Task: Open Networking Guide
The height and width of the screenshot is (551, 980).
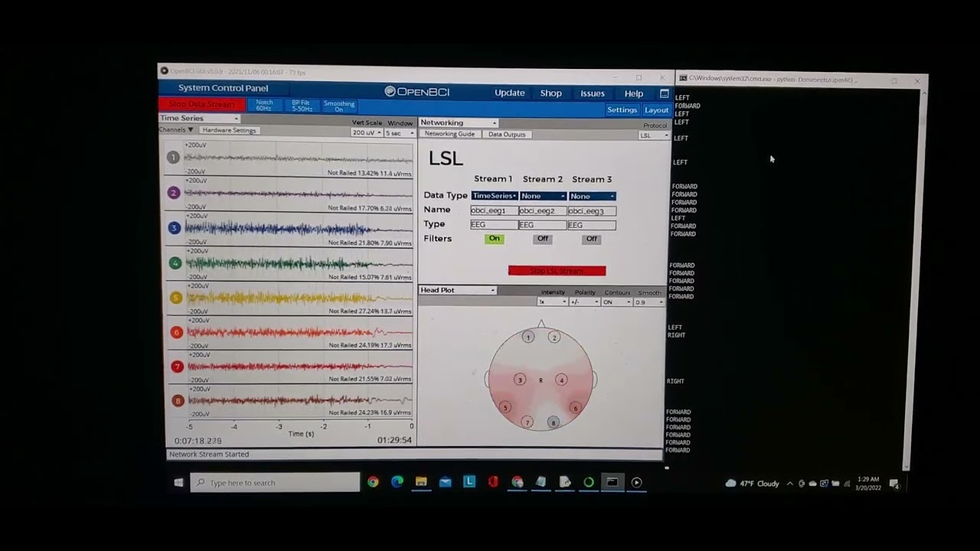Action: (449, 135)
